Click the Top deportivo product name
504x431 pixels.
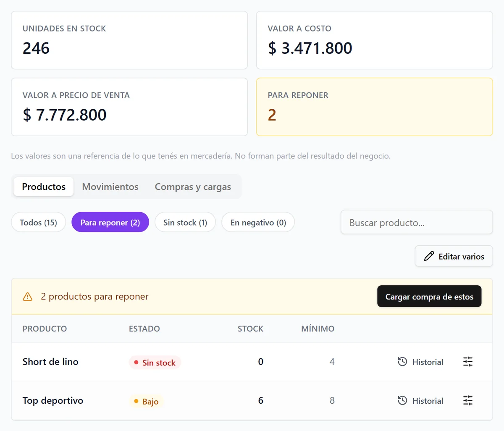click(x=53, y=401)
